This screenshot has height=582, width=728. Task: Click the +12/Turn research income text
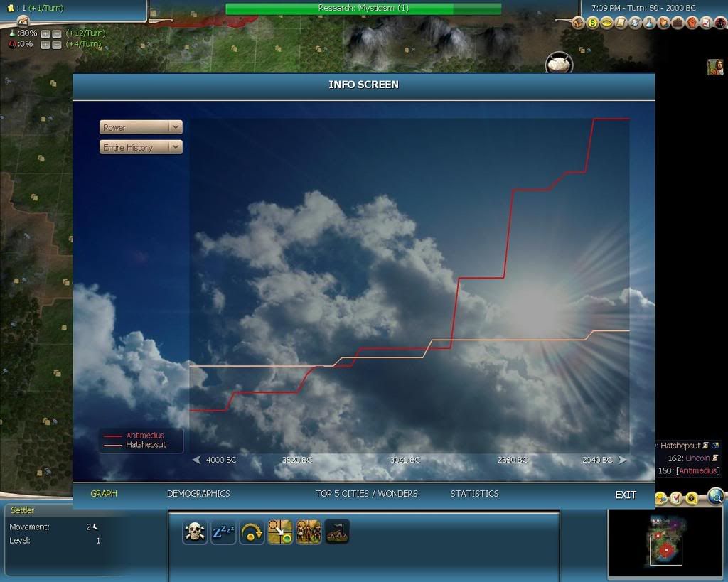tap(86, 33)
